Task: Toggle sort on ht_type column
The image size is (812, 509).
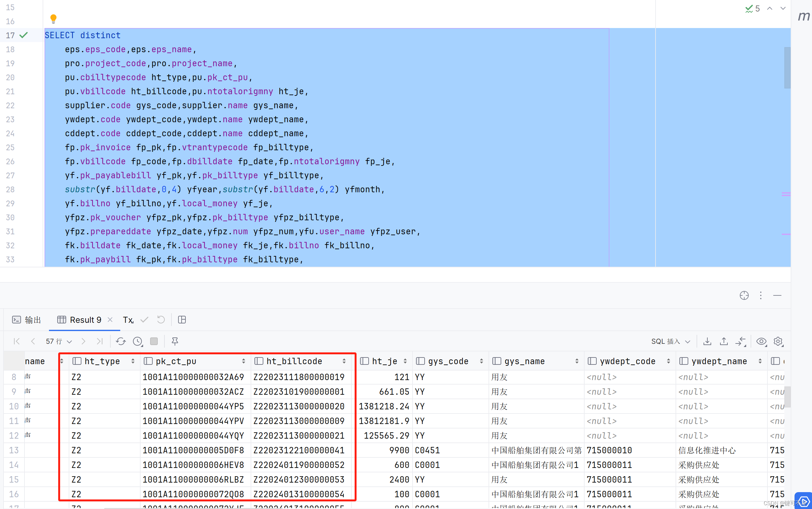Action: [133, 361]
